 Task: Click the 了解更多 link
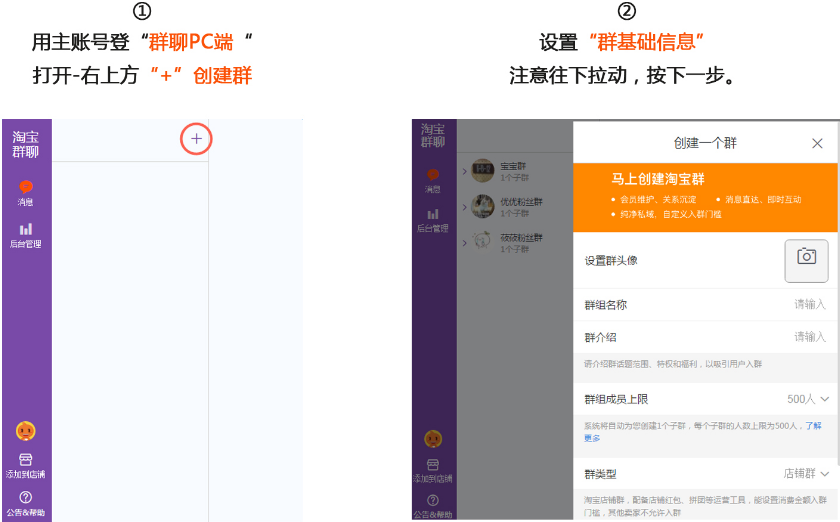[813, 426]
